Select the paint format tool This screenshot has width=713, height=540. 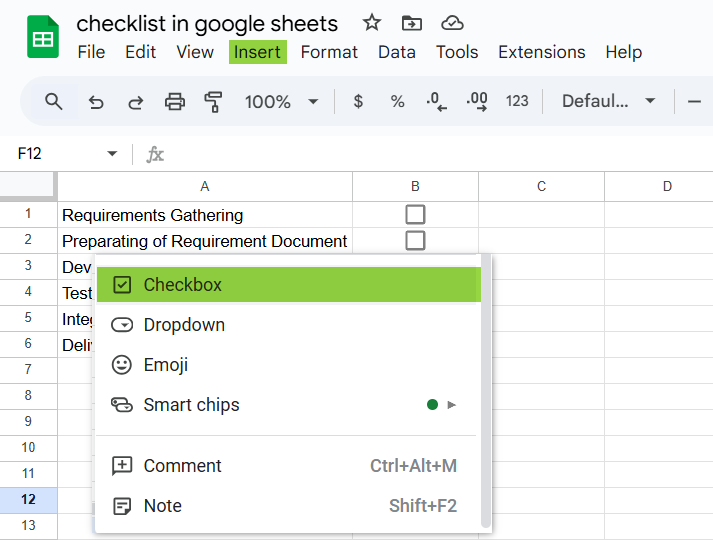tap(213, 101)
